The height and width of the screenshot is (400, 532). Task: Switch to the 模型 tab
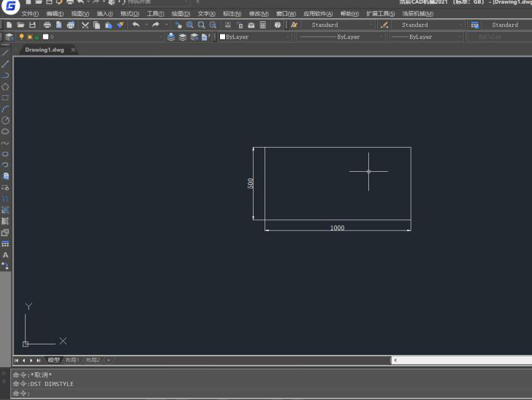[53, 360]
